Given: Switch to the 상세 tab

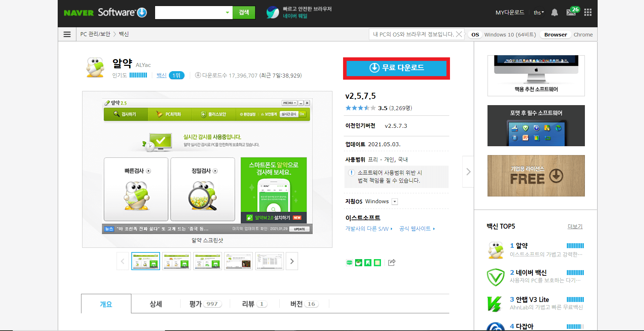Looking at the screenshot, I should coord(156,304).
